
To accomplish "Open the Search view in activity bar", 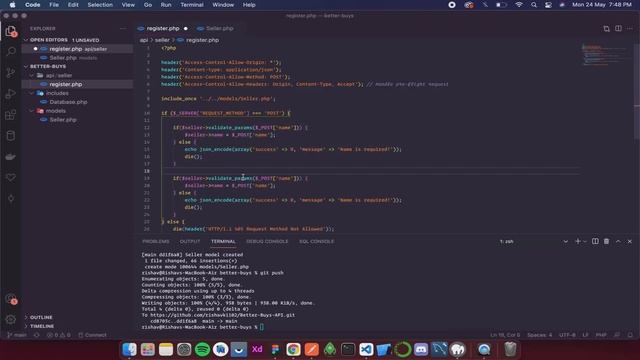I will click(x=11, y=51).
